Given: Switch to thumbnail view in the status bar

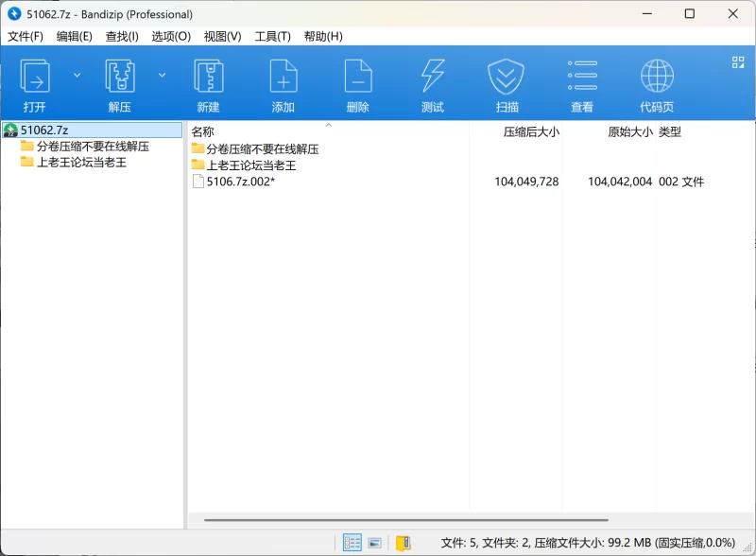Looking at the screenshot, I should point(374,543).
